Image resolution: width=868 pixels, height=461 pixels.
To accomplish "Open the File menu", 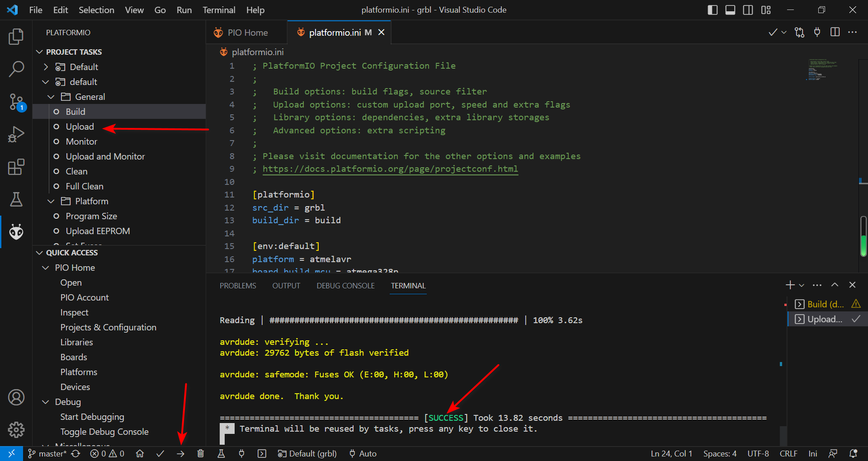I will (x=35, y=10).
